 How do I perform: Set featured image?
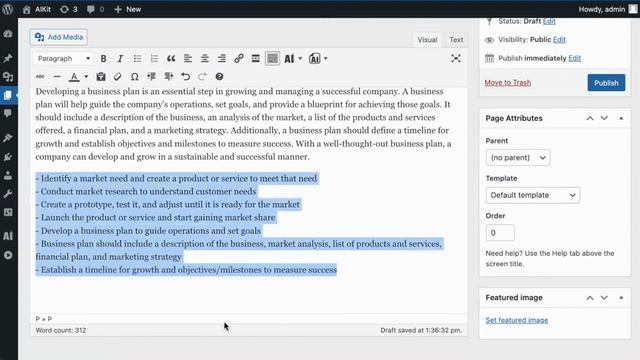(x=517, y=320)
